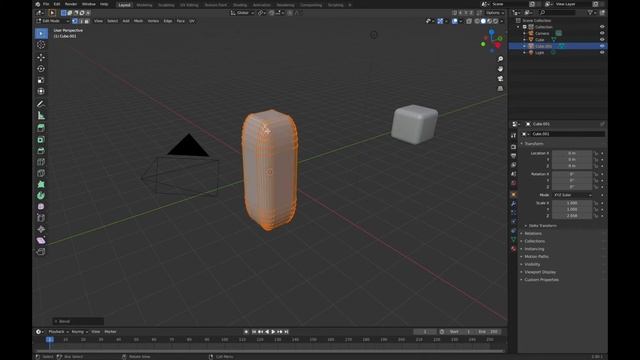Switch perspective/orthographic grid icon in viewport
640x360 pixels.
pyautogui.click(x=500, y=89)
